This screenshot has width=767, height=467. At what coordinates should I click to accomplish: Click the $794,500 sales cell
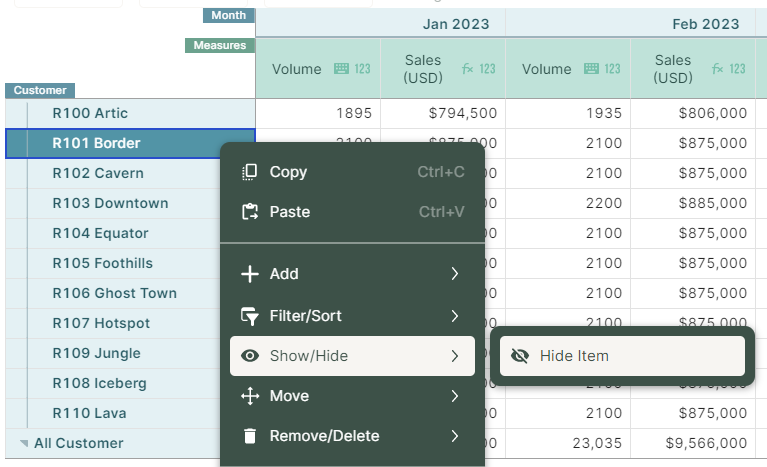click(443, 113)
